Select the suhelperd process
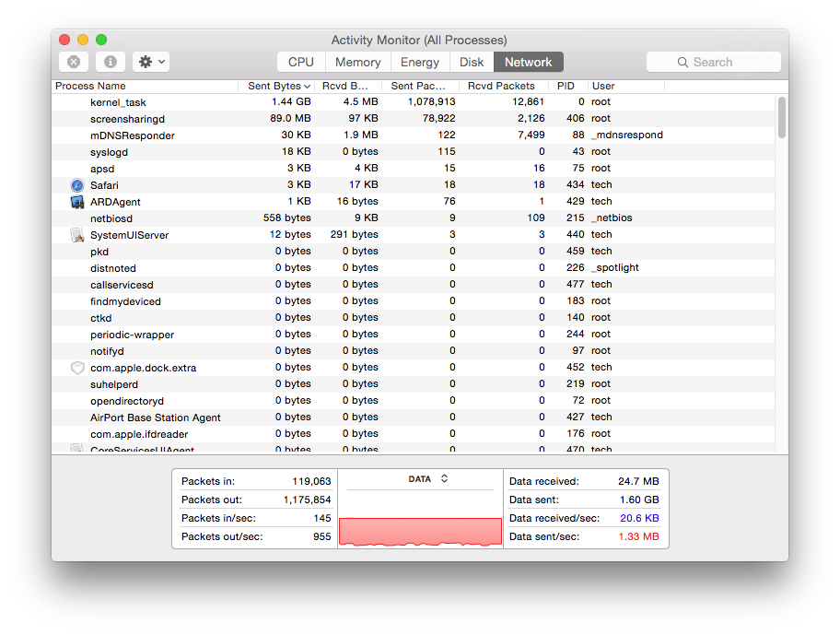This screenshot has height=635, width=840. pyautogui.click(x=114, y=384)
